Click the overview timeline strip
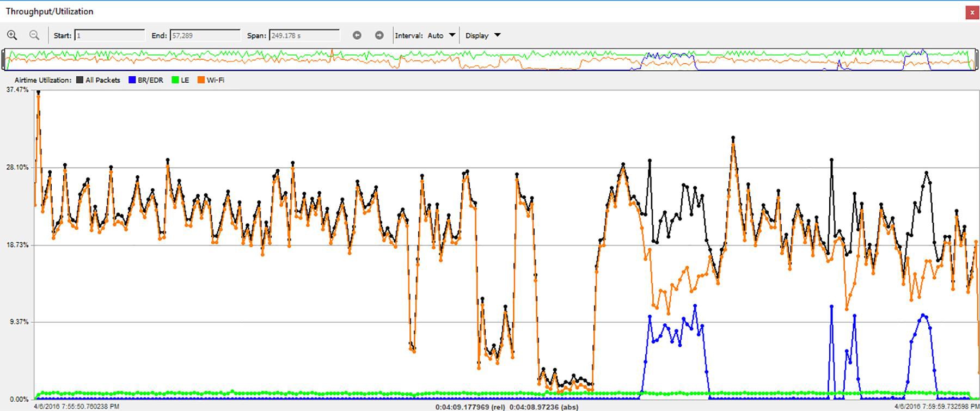Image resolution: width=980 pixels, height=411 pixels. point(489,60)
